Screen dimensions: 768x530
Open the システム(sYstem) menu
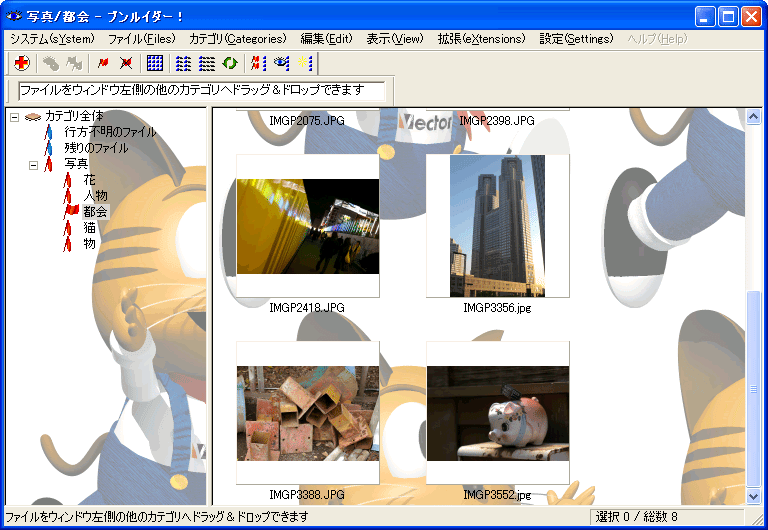tap(52, 39)
